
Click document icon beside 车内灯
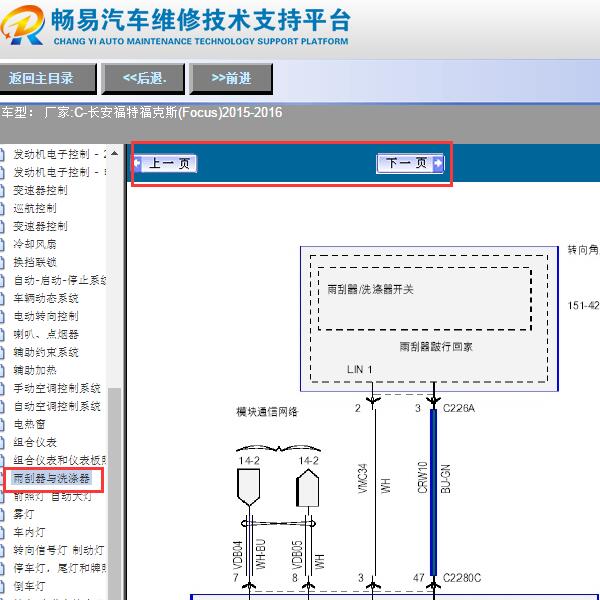[x=2, y=532]
